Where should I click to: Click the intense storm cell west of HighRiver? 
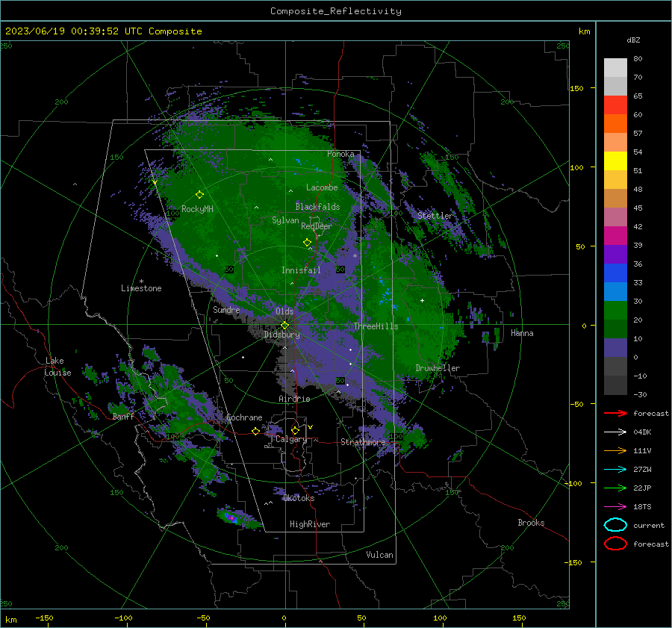pyautogui.click(x=231, y=517)
